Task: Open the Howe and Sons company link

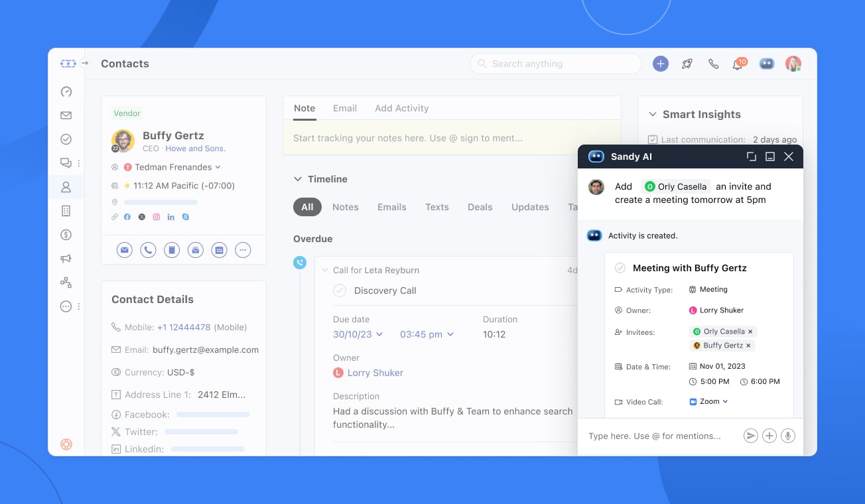Action: [x=195, y=149]
